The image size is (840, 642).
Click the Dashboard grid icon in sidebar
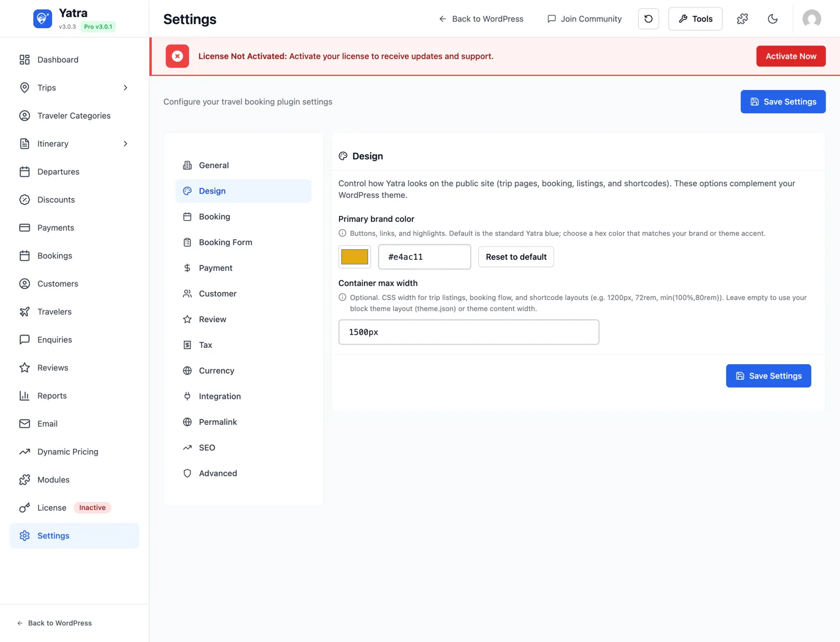pos(24,60)
